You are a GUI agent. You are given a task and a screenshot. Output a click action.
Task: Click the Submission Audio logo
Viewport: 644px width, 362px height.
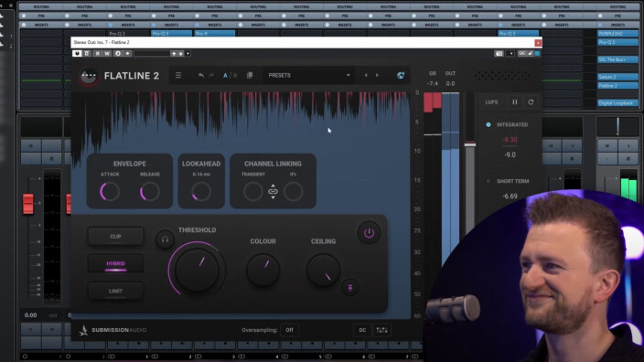113,330
